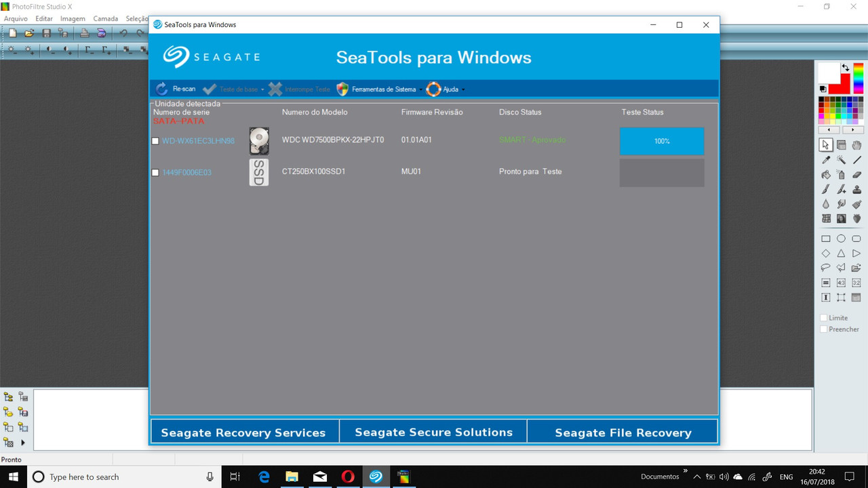The height and width of the screenshot is (488, 868).
Task: Click WDC WD7500BPKX-22HPJT0 model text
Action: (x=333, y=140)
